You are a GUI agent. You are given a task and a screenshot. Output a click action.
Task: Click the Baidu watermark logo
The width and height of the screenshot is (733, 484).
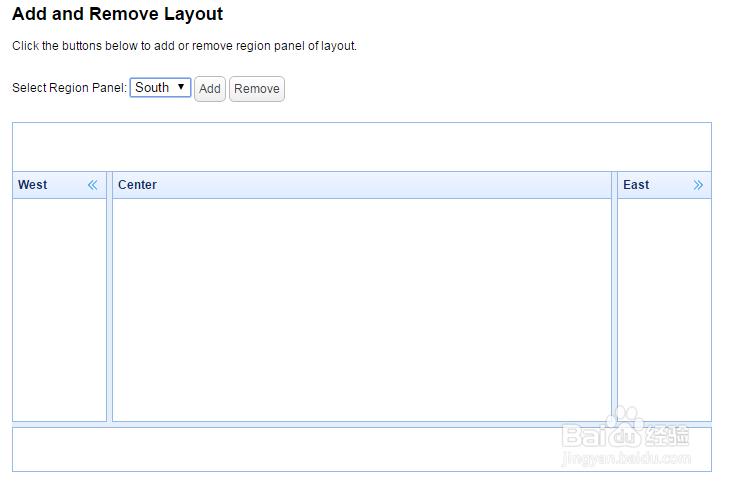(x=625, y=434)
